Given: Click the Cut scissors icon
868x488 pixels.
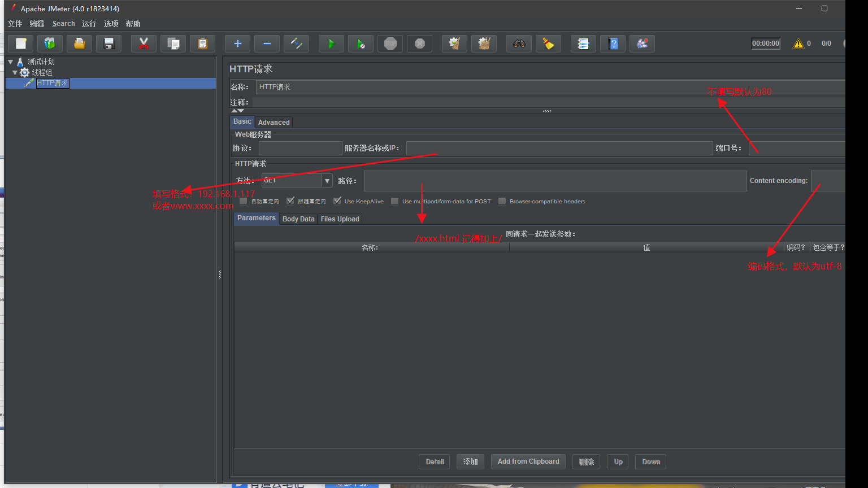Looking at the screenshot, I should [x=144, y=43].
